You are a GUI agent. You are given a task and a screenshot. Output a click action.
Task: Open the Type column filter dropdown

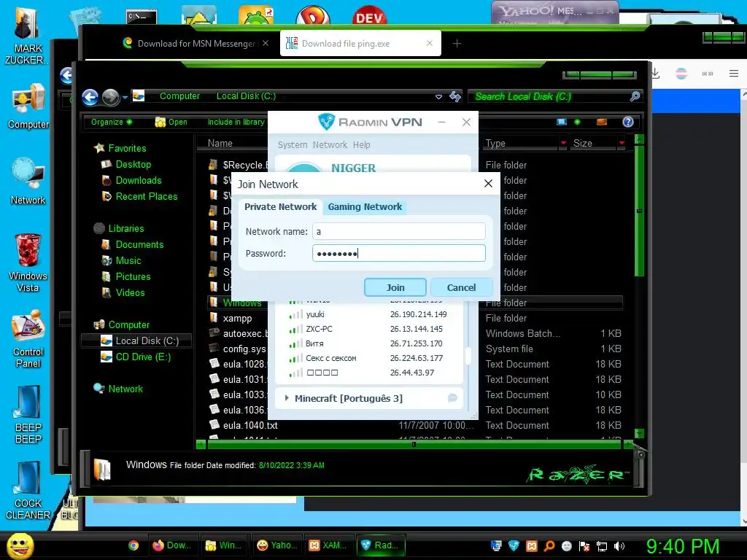(x=563, y=143)
